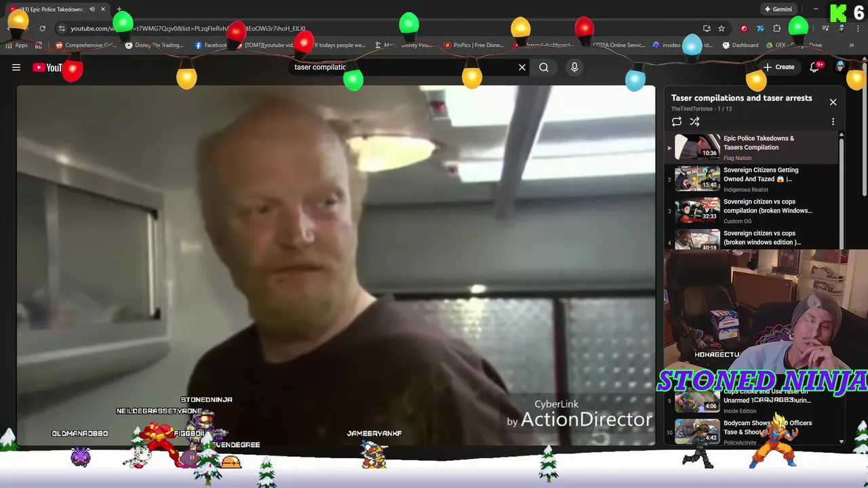Screen dimensions: 868x488
Task: Open the Dashboard bookmark
Action: 741,45
